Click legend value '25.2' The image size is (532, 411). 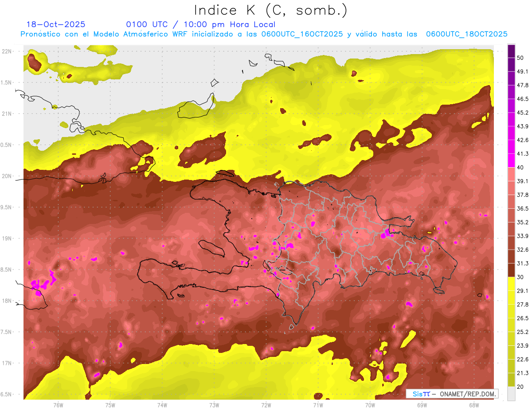click(x=523, y=332)
